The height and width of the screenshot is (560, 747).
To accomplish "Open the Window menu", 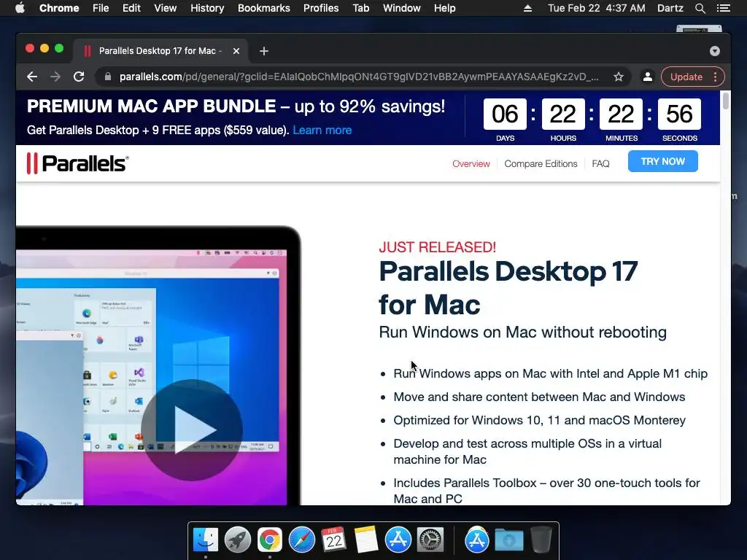I will 402,8.
